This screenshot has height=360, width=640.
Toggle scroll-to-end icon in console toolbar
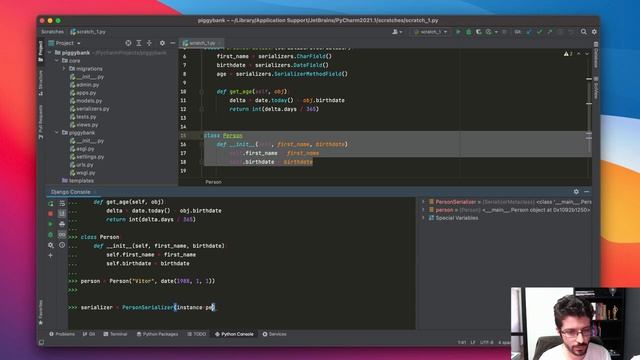coord(62,213)
